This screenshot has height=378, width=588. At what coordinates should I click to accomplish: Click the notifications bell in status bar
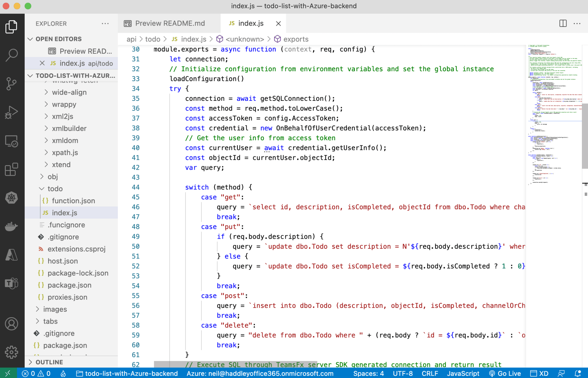tap(578, 374)
